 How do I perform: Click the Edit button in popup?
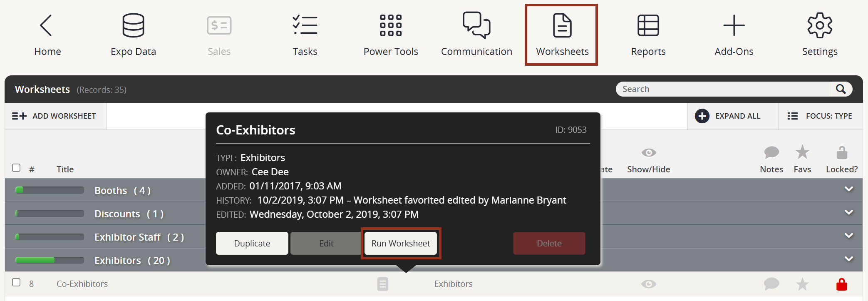tap(326, 243)
